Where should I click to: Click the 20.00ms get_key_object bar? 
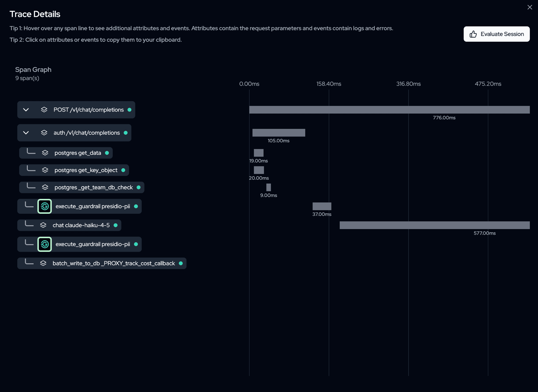point(259,170)
